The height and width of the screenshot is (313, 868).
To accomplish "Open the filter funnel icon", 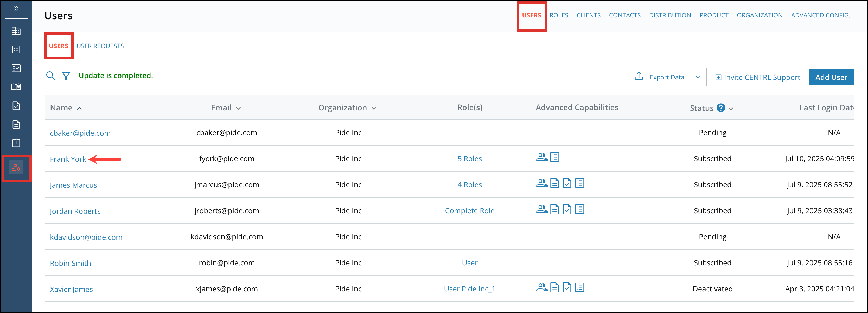I will point(66,76).
